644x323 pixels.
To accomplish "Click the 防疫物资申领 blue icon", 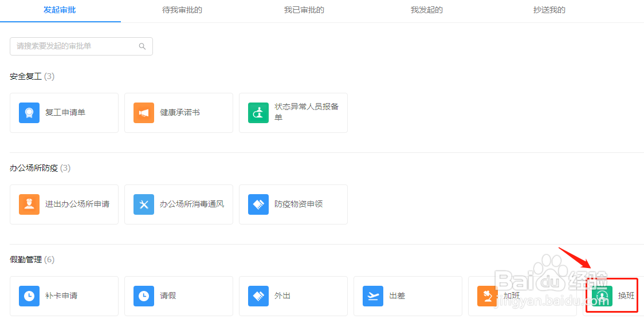I will [x=258, y=204].
